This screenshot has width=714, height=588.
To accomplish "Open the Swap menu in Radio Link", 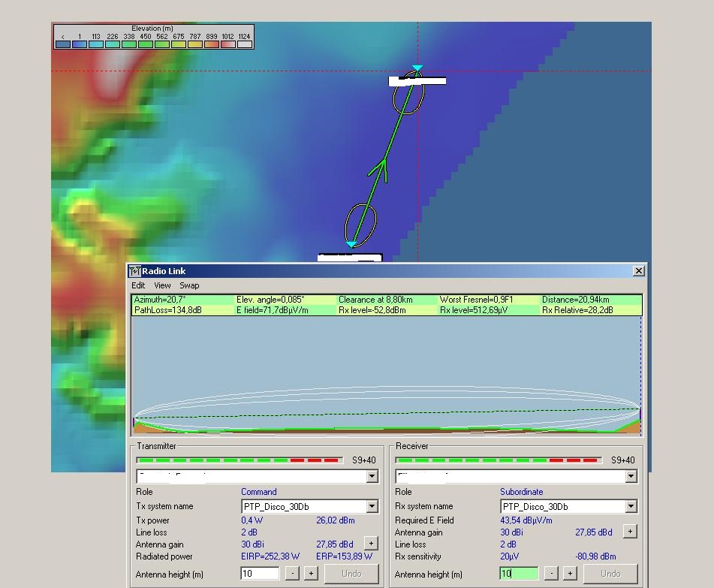I will (x=189, y=285).
